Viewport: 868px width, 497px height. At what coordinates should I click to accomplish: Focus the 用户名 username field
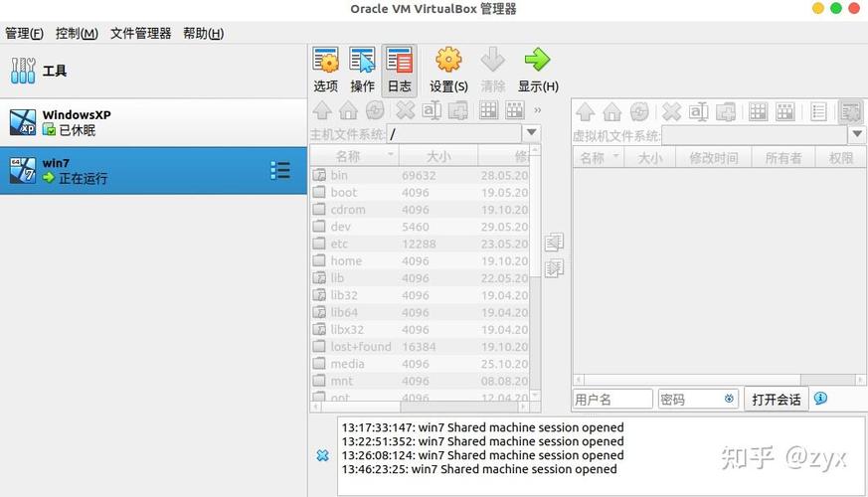[612, 399]
